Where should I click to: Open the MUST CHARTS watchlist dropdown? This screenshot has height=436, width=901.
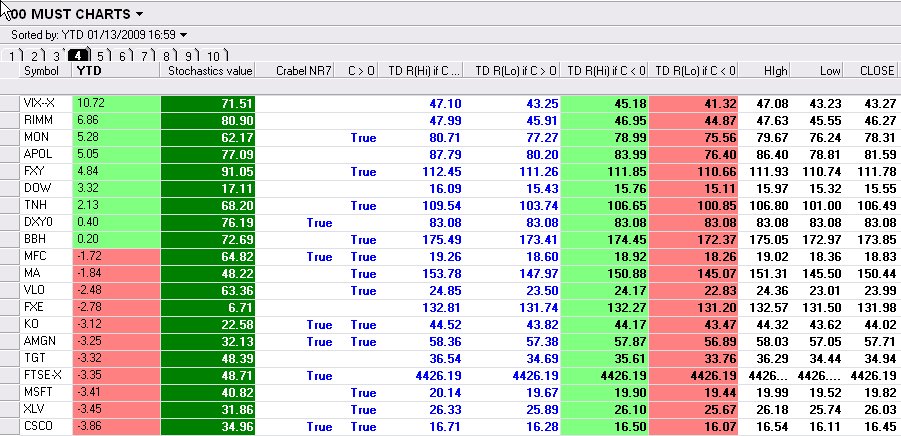point(138,13)
